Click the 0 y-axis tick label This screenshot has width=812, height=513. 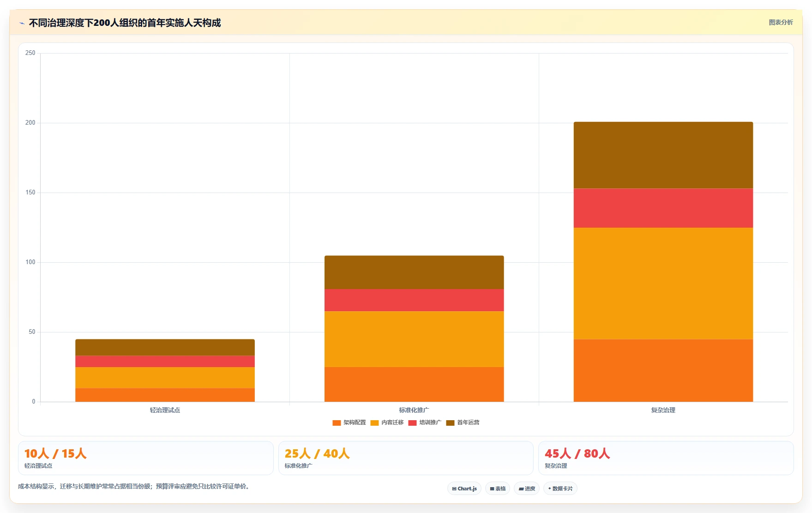34,402
